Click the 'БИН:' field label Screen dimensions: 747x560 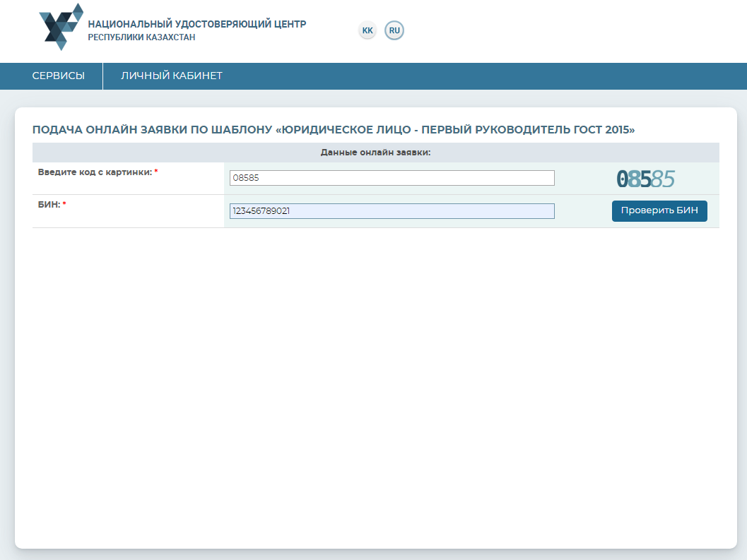pyautogui.click(x=48, y=205)
